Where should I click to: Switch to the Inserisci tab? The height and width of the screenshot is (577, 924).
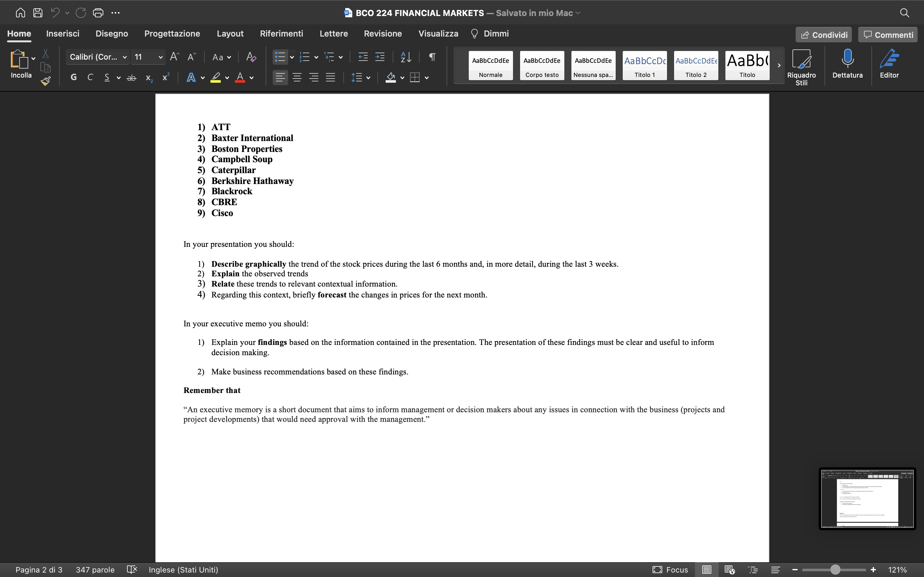(63, 34)
